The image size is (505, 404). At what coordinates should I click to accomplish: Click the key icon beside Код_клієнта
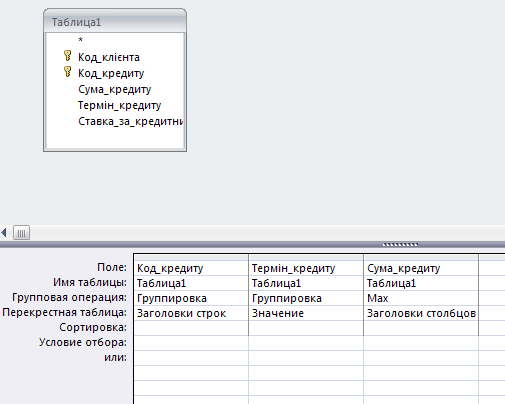coord(67,56)
